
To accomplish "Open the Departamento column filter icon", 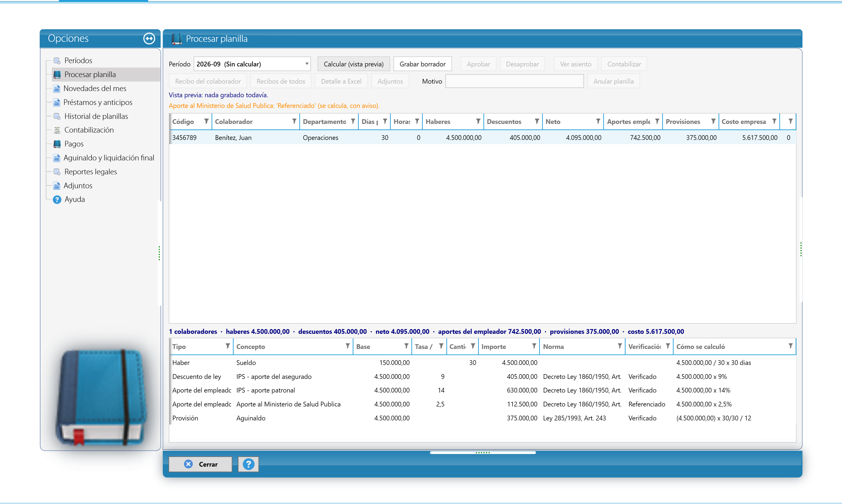I will pyautogui.click(x=353, y=121).
